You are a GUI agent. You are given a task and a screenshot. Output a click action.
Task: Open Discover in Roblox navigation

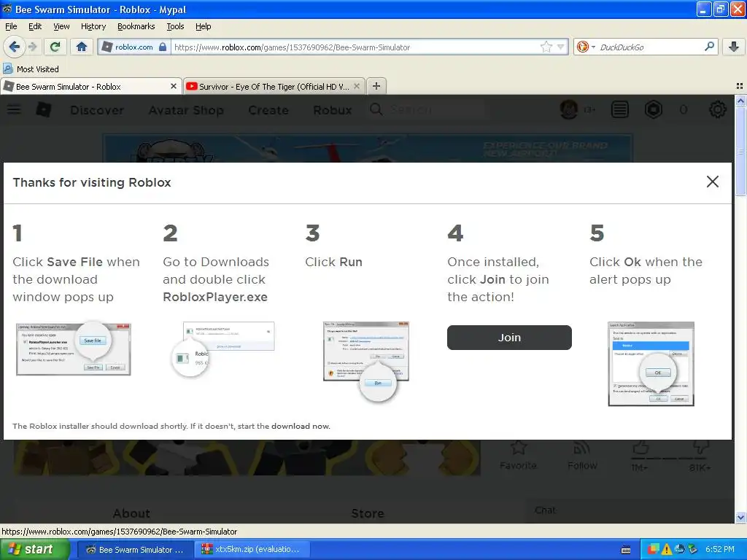point(97,110)
